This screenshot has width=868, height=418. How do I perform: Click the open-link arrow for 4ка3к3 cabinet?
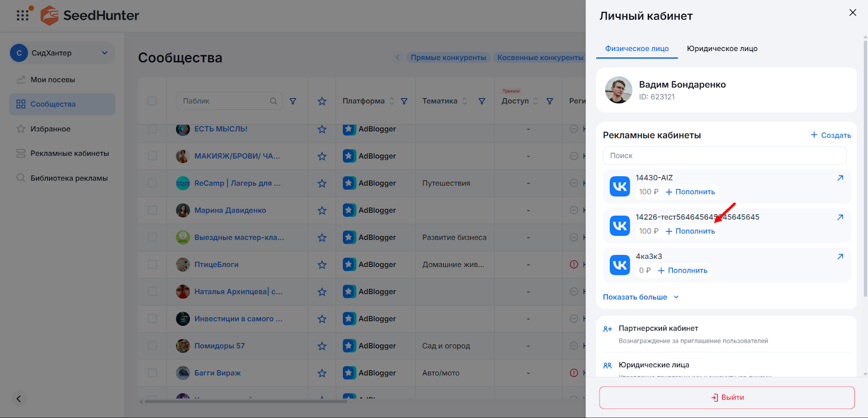click(x=840, y=256)
